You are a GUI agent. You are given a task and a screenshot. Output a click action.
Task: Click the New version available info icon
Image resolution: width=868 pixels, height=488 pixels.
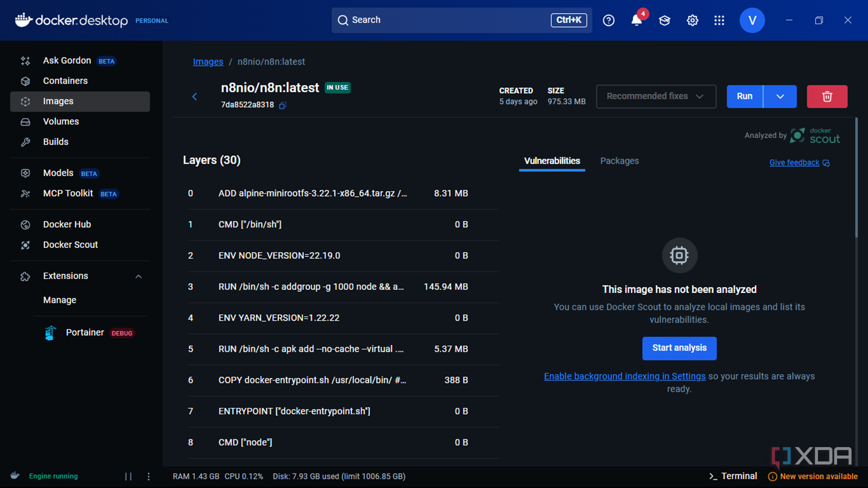[x=772, y=476]
